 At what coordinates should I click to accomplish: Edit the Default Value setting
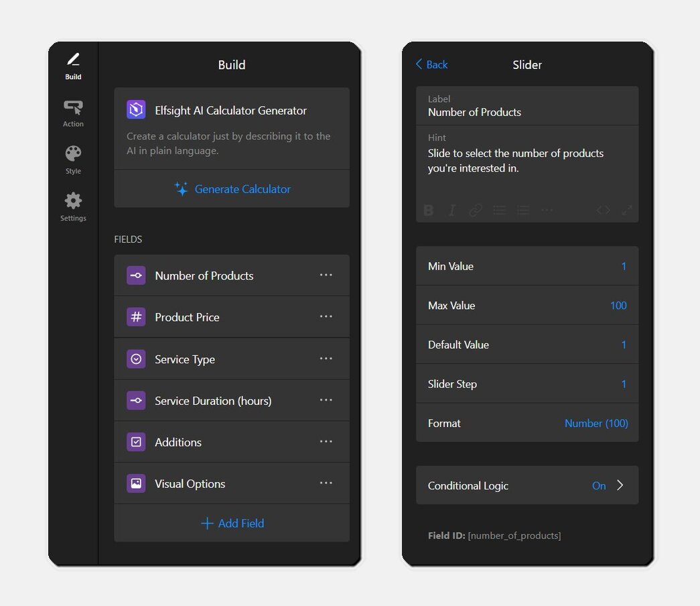click(527, 345)
